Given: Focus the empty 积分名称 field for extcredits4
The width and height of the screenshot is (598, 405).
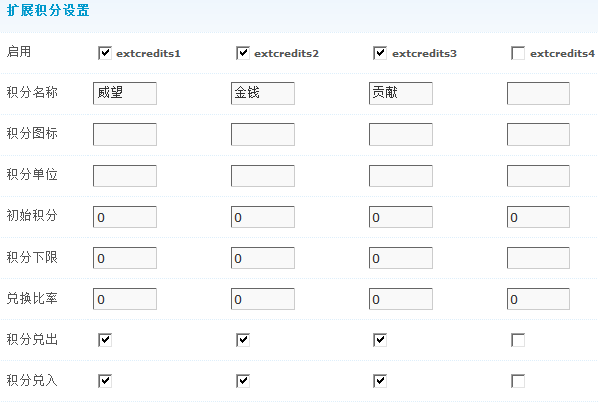Looking at the screenshot, I should pos(539,93).
